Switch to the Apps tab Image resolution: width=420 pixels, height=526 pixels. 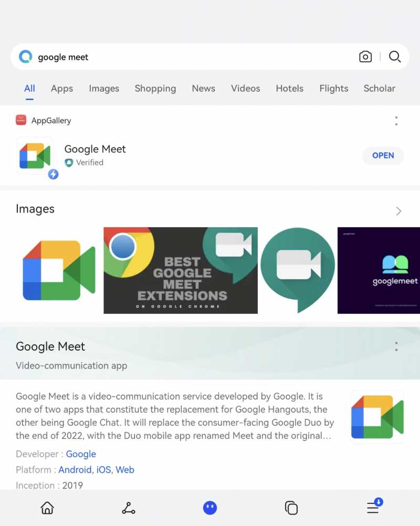coord(62,89)
